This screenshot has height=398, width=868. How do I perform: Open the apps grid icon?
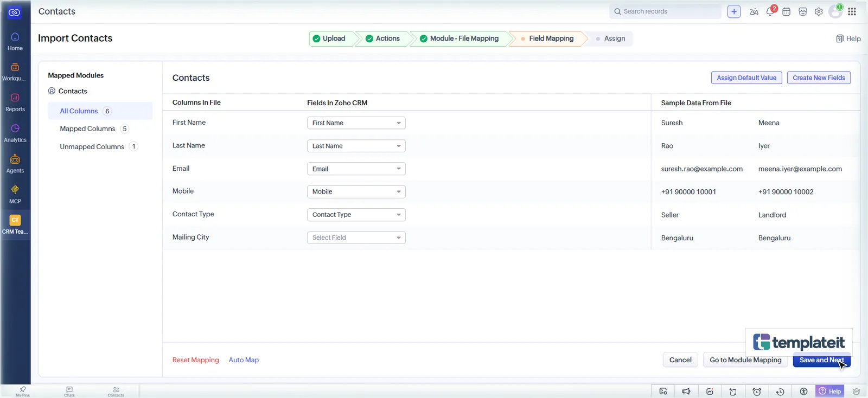point(852,11)
